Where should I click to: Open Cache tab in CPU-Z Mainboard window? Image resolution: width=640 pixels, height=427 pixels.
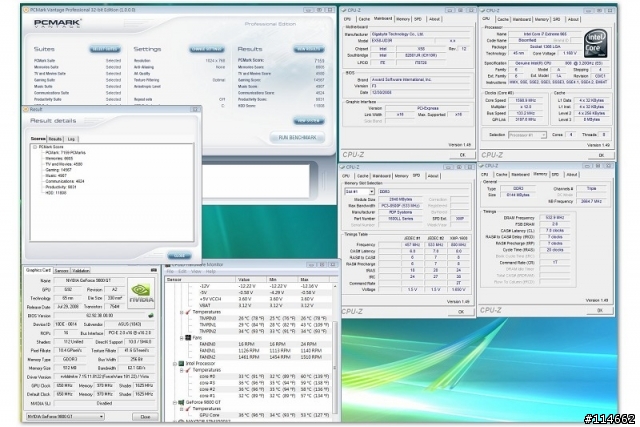pos(364,19)
